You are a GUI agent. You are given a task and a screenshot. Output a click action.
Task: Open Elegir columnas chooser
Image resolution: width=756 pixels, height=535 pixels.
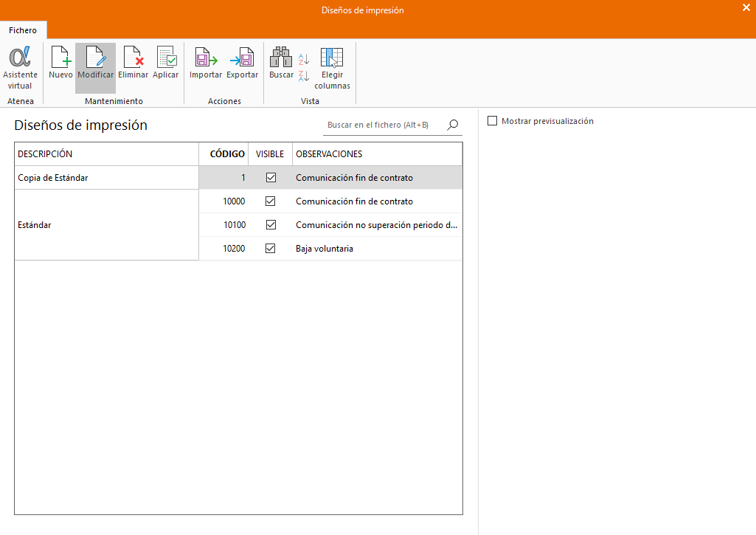[x=332, y=68]
